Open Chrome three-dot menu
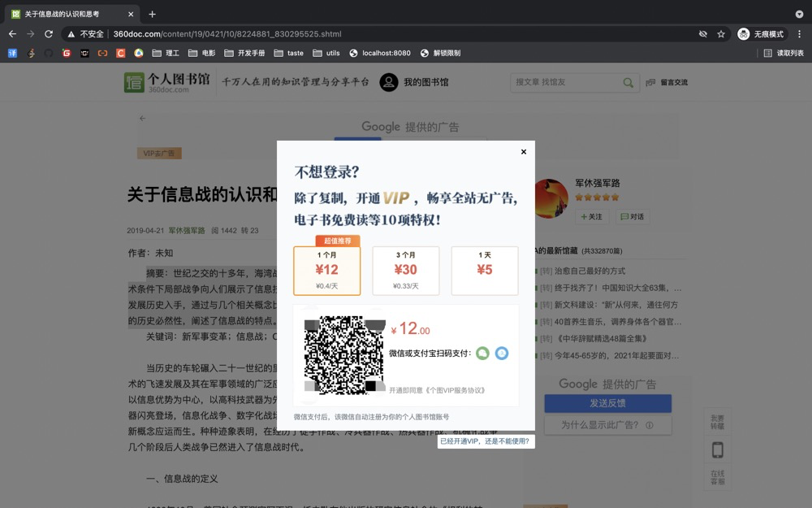This screenshot has height=508, width=812. click(x=800, y=33)
